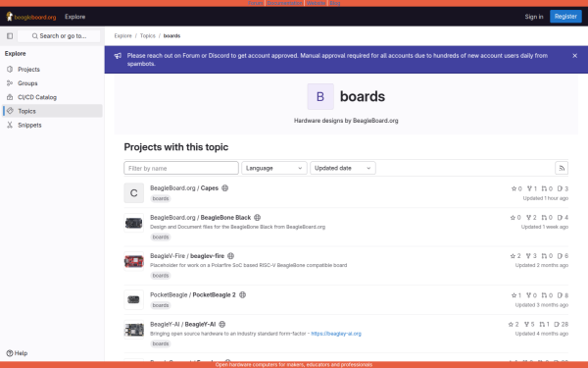Image resolution: width=588 pixels, height=368 pixels.
Task: Click the beagleboard.org logo
Action: point(31,17)
